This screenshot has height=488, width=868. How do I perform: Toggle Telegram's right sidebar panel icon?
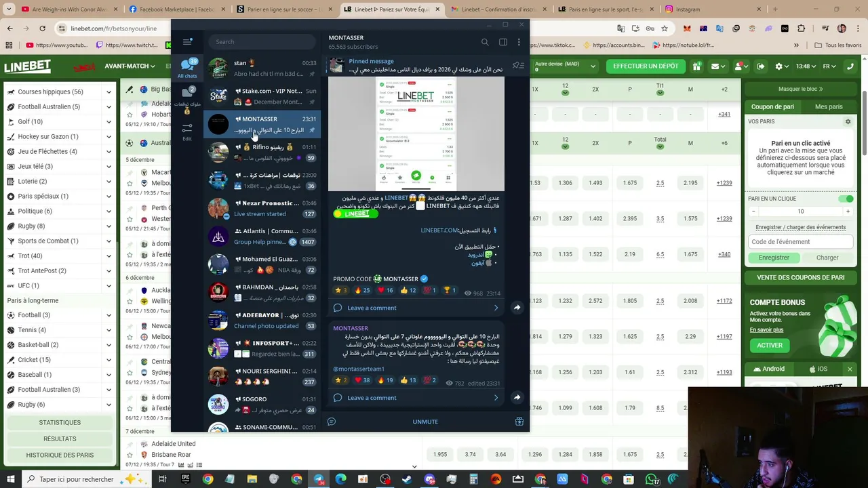503,42
